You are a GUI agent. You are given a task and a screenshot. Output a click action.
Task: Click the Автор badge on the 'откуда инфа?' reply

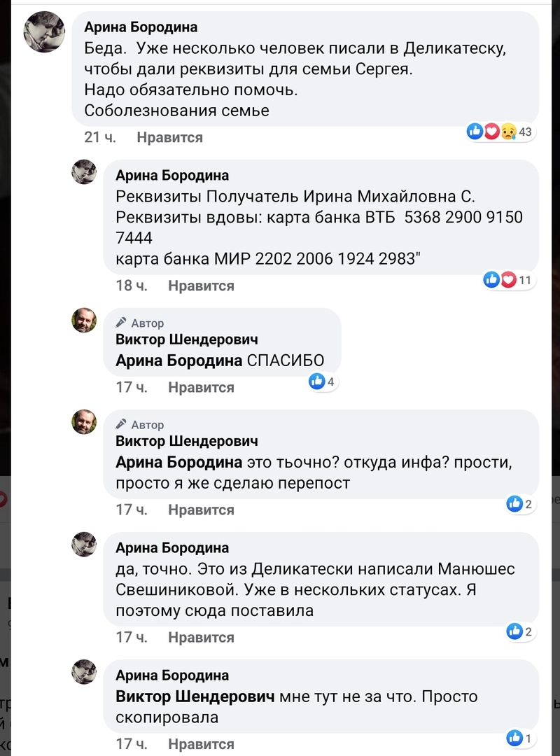pos(141,425)
